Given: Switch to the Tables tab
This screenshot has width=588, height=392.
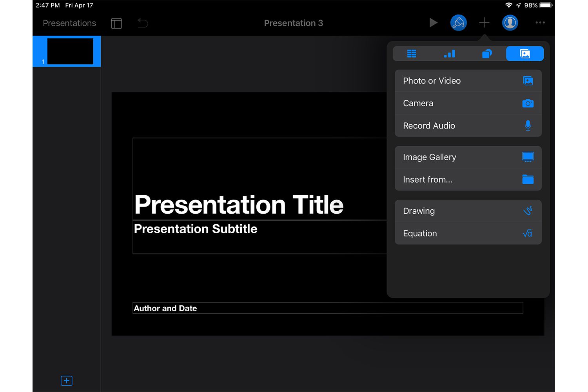Looking at the screenshot, I should tap(412, 54).
